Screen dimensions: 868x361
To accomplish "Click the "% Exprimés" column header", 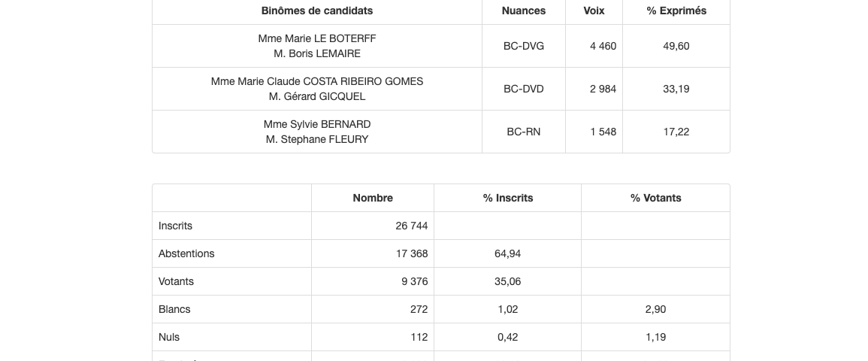I will click(x=676, y=11).
